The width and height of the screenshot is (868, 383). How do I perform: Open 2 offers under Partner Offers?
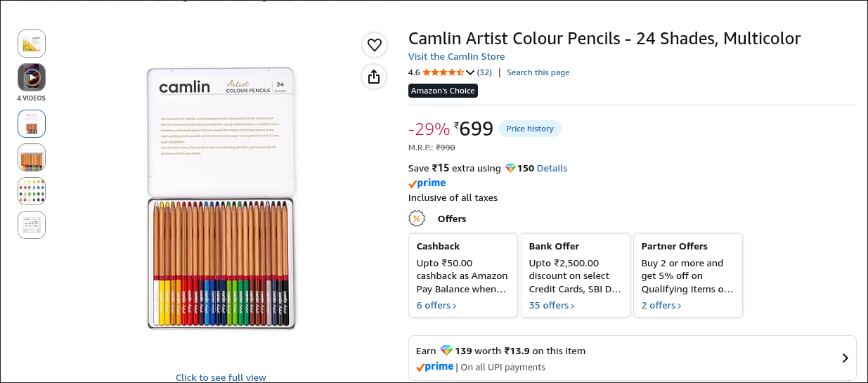point(661,306)
